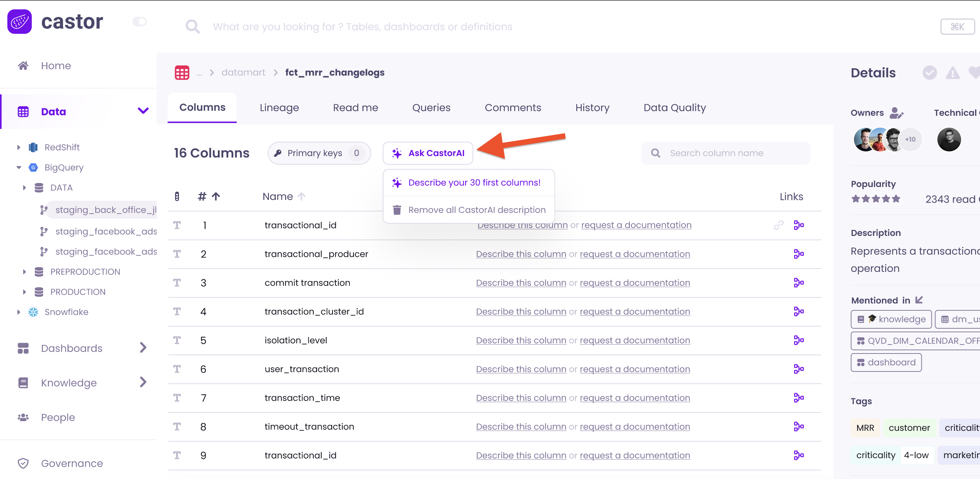Viewport: 980px width, 479px height.
Task: Click the Search column name field
Action: click(725, 153)
